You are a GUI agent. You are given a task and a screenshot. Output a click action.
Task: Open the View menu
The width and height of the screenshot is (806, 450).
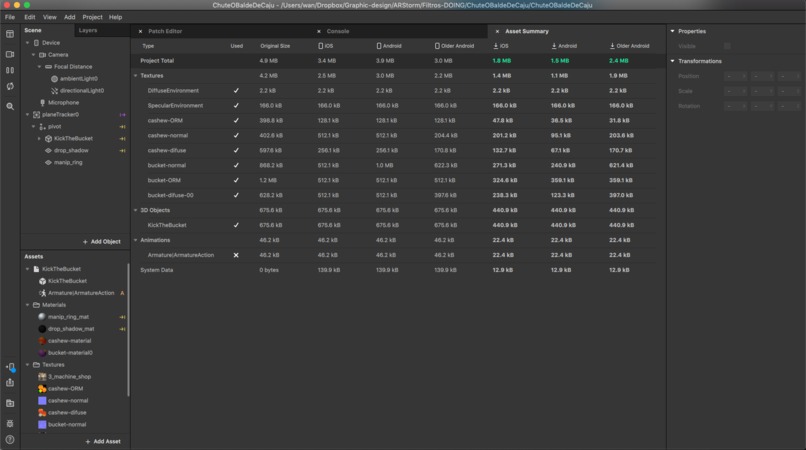pos(50,17)
